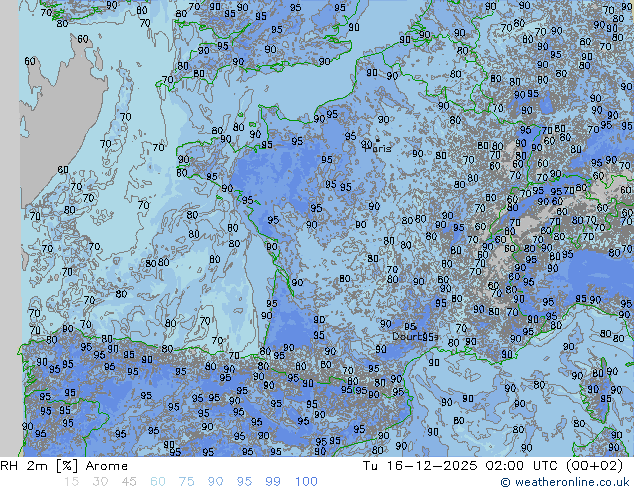The width and height of the screenshot is (634, 490).
Task: Click legend value 95 in the color scale
Action: (x=244, y=482)
